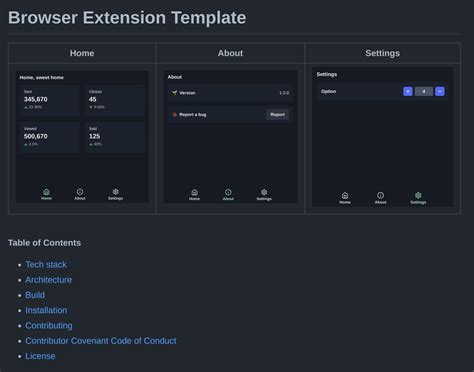This screenshot has width=474, height=372.
Task: Click the Report button
Action: [277, 114]
